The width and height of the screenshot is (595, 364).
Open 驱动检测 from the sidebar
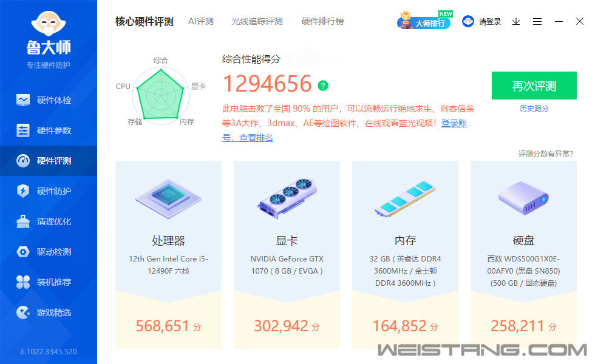click(x=49, y=252)
